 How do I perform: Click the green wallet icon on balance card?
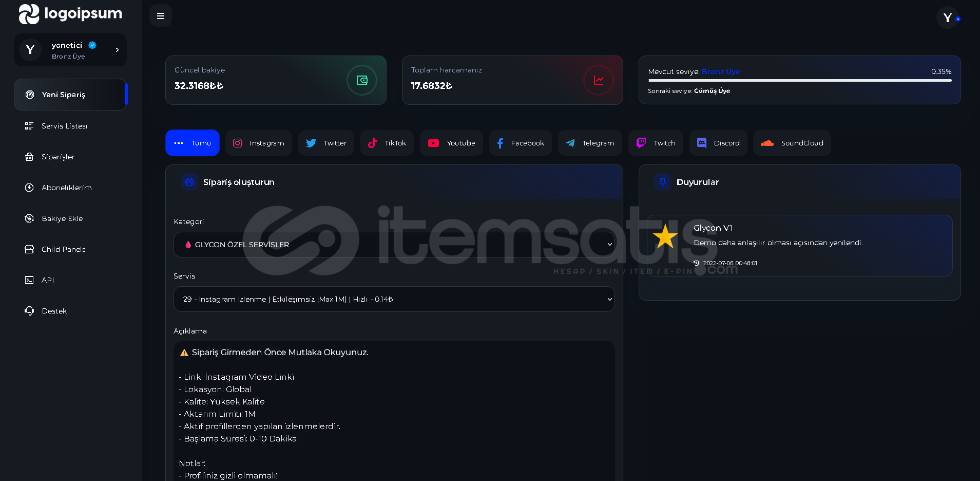coord(362,80)
